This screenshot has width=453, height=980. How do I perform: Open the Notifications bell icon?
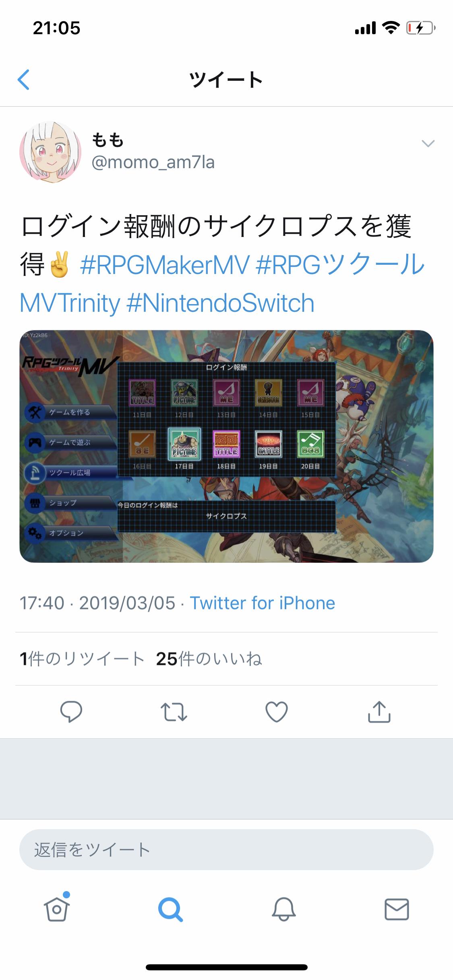click(x=284, y=909)
